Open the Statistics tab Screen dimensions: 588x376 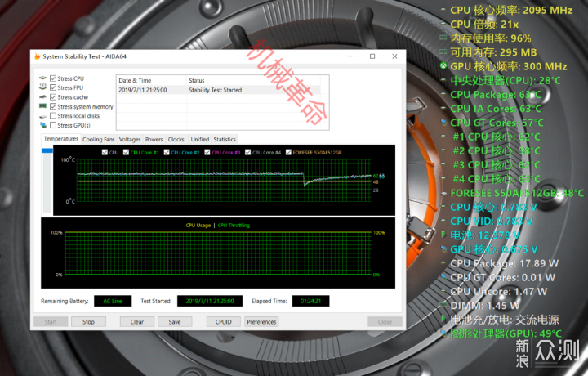pos(225,139)
